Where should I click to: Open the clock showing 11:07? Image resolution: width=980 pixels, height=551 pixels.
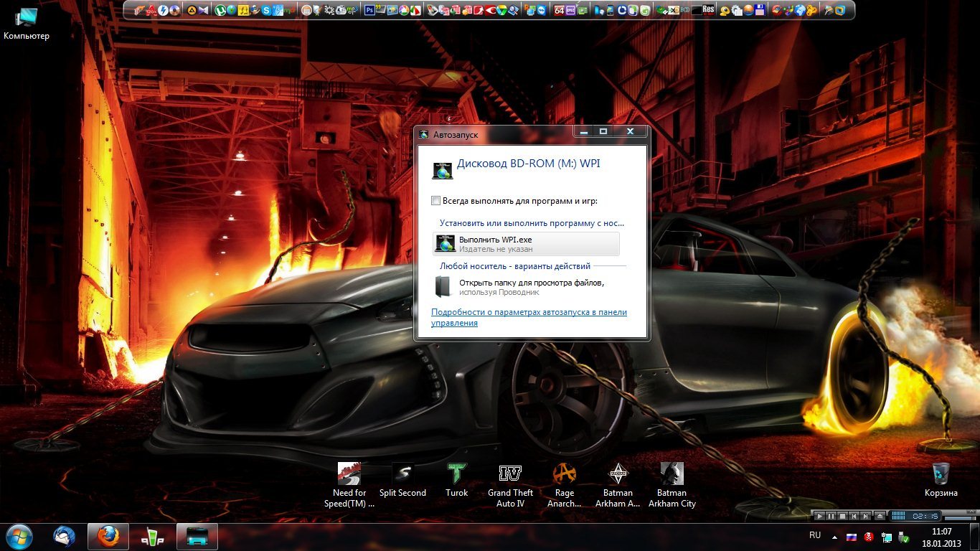[x=941, y=537]
